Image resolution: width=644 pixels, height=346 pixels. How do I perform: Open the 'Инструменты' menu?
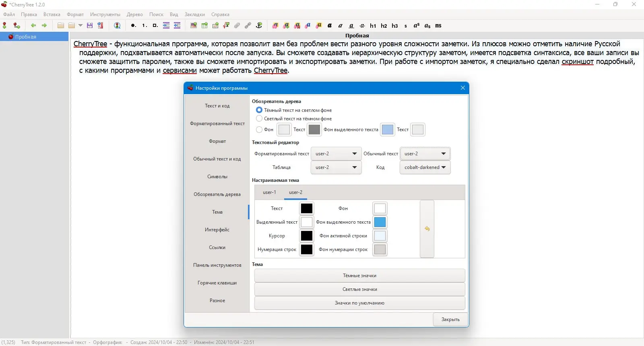pos(105,14)
